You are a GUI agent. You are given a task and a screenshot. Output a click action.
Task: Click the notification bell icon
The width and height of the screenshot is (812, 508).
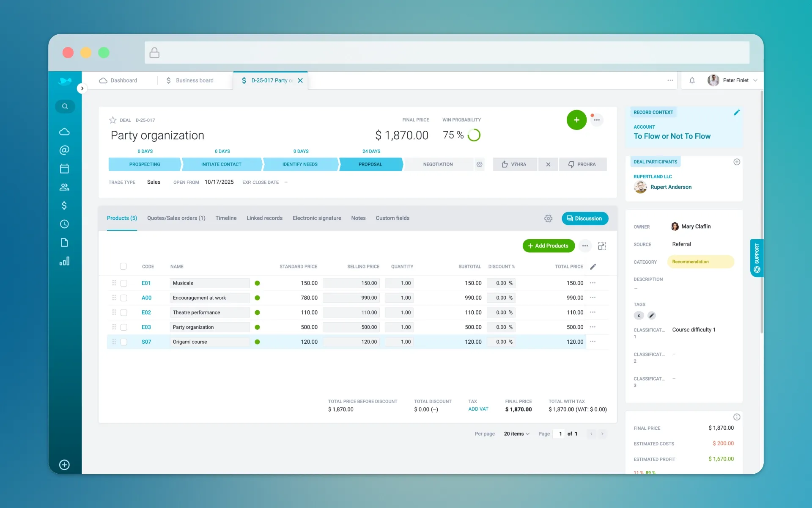(x=692, y=80)
